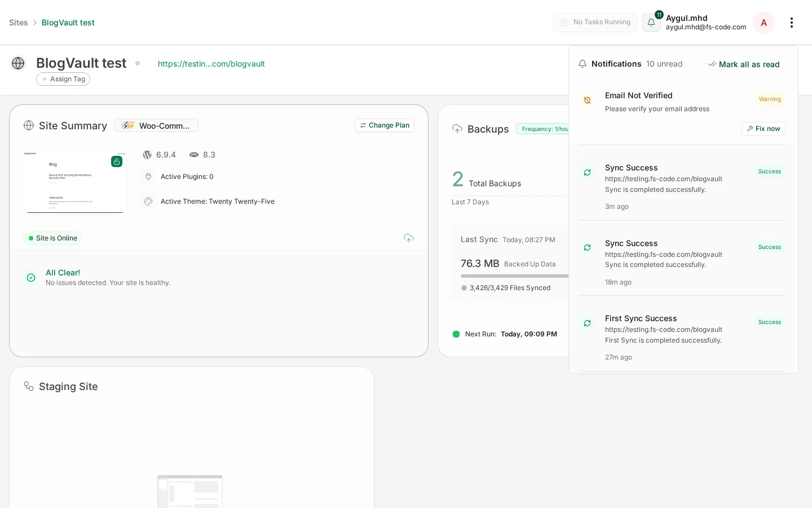Click the green lock badge on site thumbnail
The image size is (812, 508).
pos(117,161)
